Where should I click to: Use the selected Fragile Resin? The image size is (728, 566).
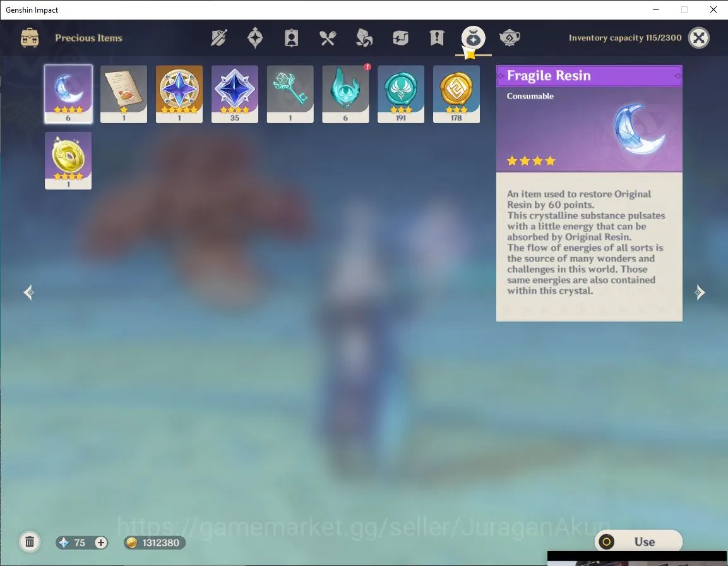click(x=638, y=541)
